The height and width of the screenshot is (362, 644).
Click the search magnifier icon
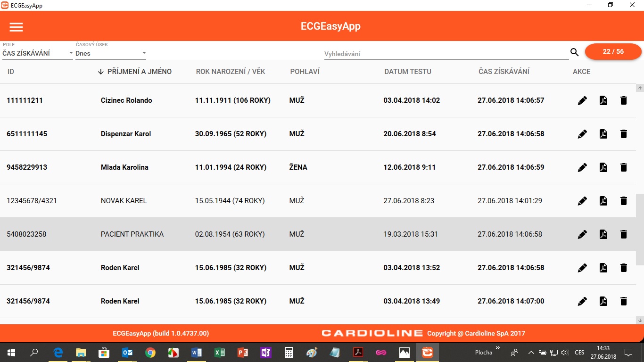coord(574,52)
